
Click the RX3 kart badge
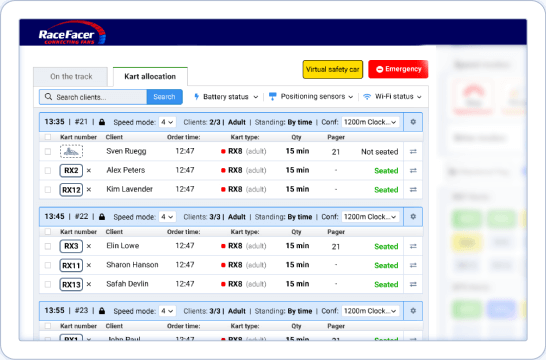[71, 246]
